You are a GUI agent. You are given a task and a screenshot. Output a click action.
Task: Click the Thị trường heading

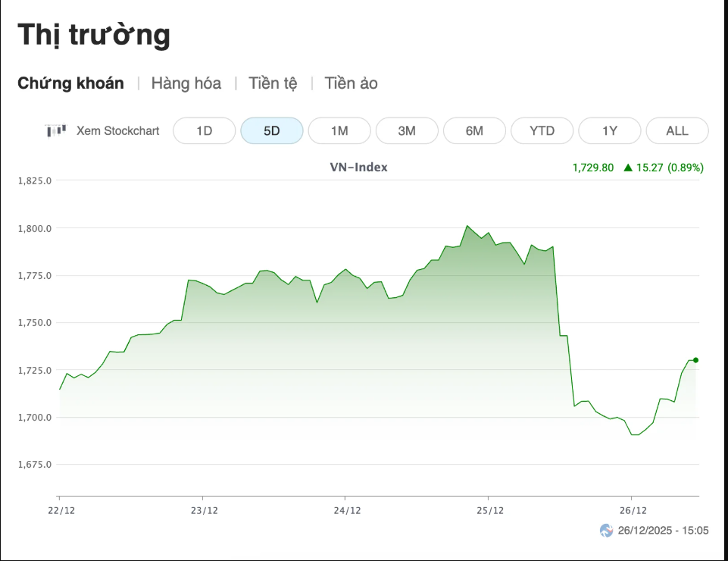pos(94,35)
